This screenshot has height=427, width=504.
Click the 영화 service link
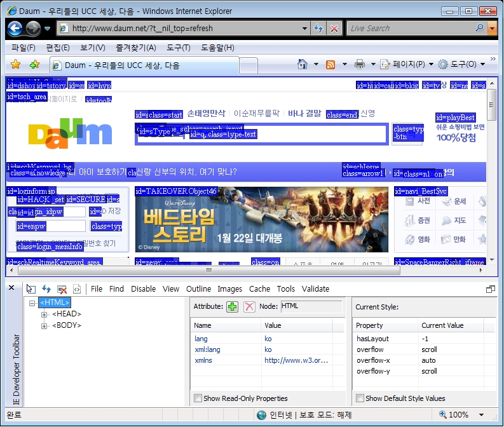[x=418, y=240]
